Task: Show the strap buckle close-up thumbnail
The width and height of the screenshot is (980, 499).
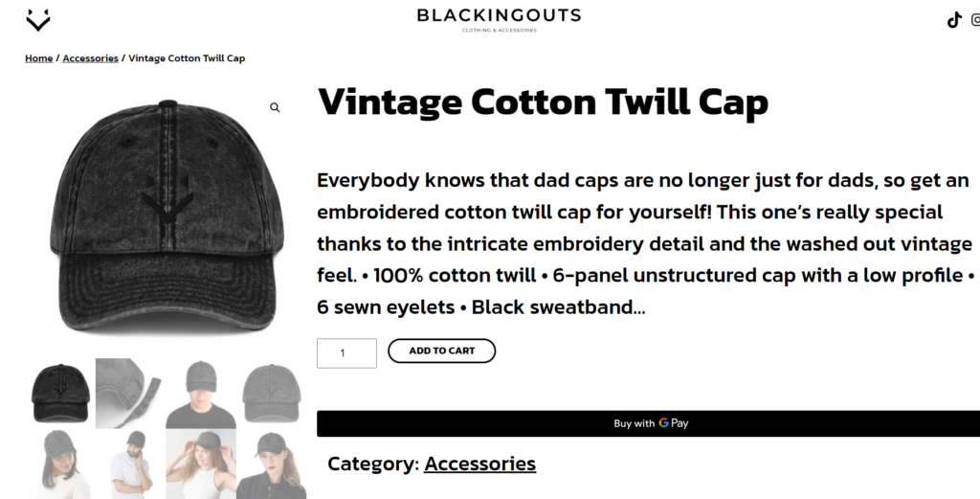Action: 130,393
